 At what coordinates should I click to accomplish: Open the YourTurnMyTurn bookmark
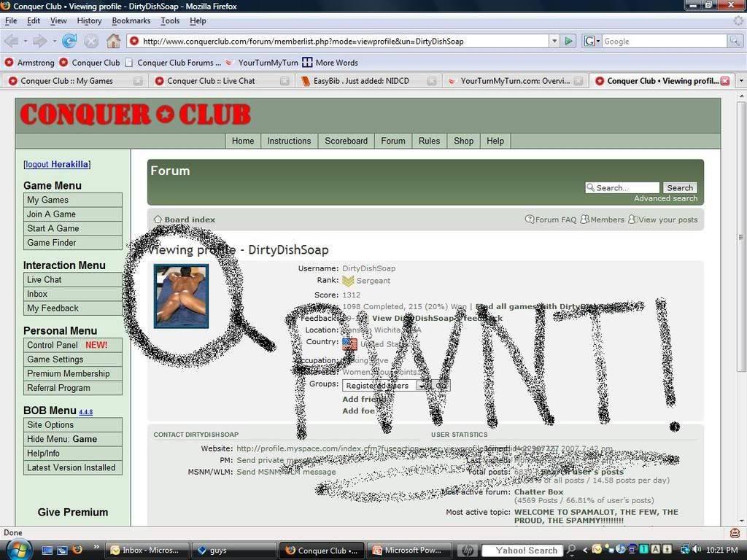[x=262, y=63]
